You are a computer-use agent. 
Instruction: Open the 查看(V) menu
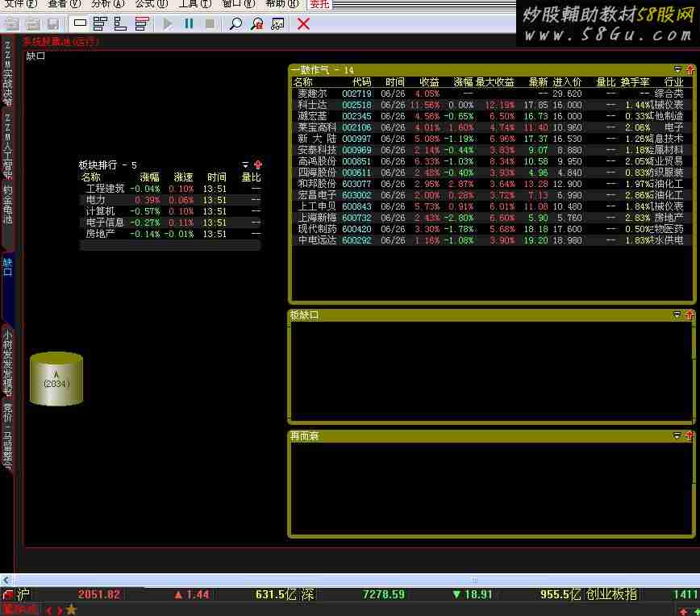[64, 3]
